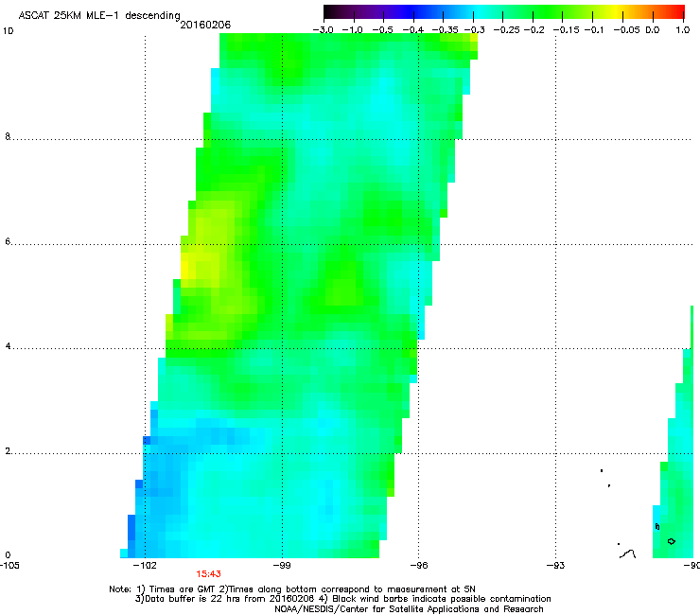Click the curved coastline outline at bottom right

[628, 553]
